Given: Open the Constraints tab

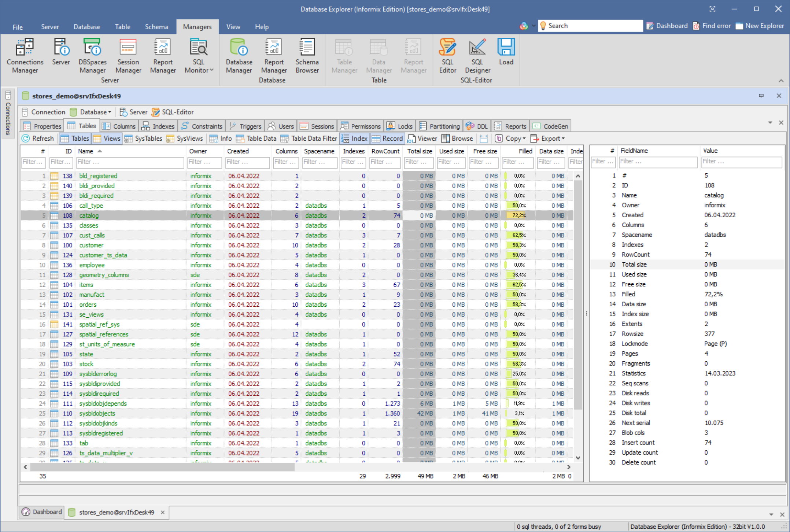Looking at the screenshot, I should coord(202,126).
